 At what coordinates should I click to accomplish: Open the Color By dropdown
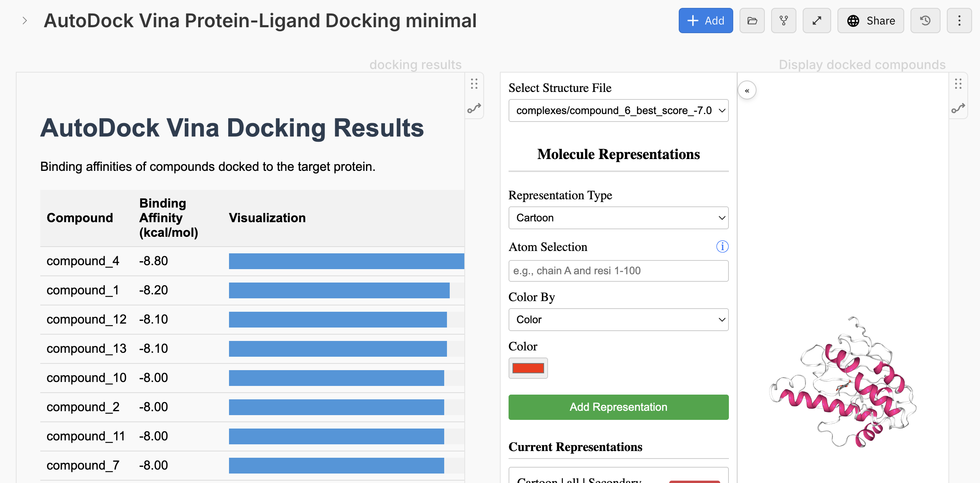coord(618,320)
